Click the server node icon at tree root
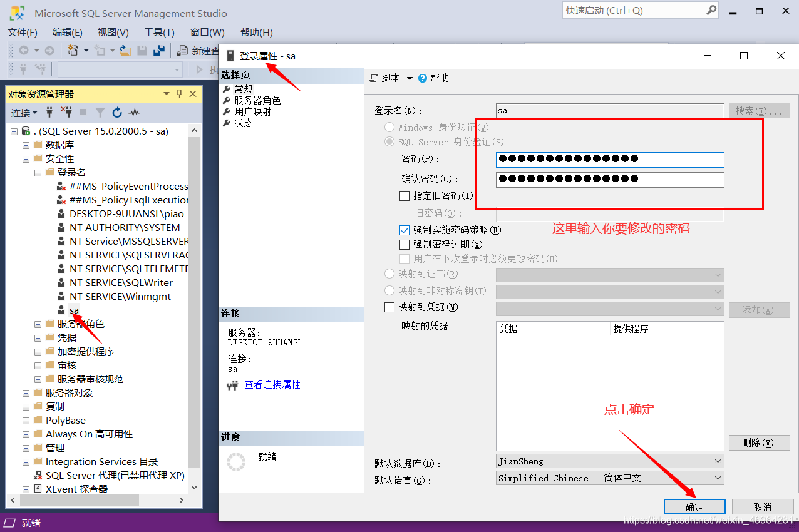This screenshot has width=799, height=532. tap(26, 131)
